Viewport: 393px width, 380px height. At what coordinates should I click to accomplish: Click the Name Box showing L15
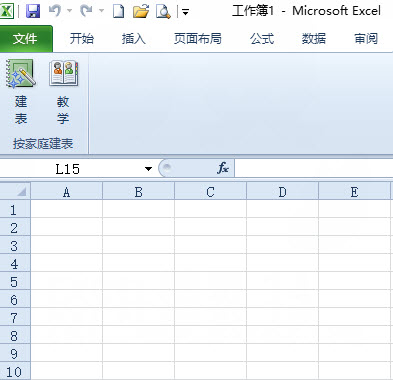(68, 169)
